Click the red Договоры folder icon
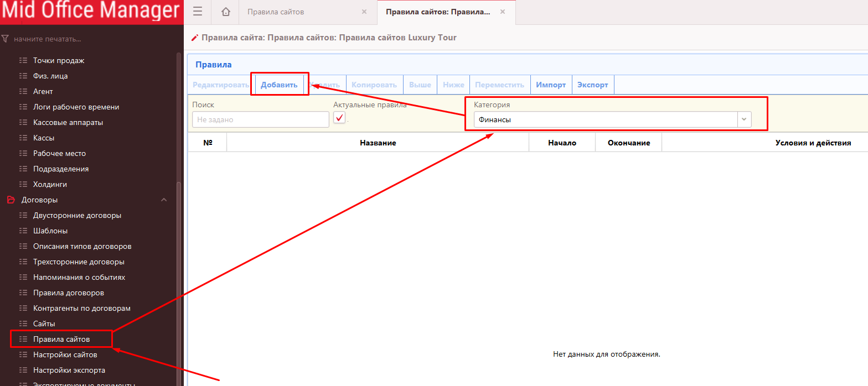The image size is (868, 386). point(10,200)
